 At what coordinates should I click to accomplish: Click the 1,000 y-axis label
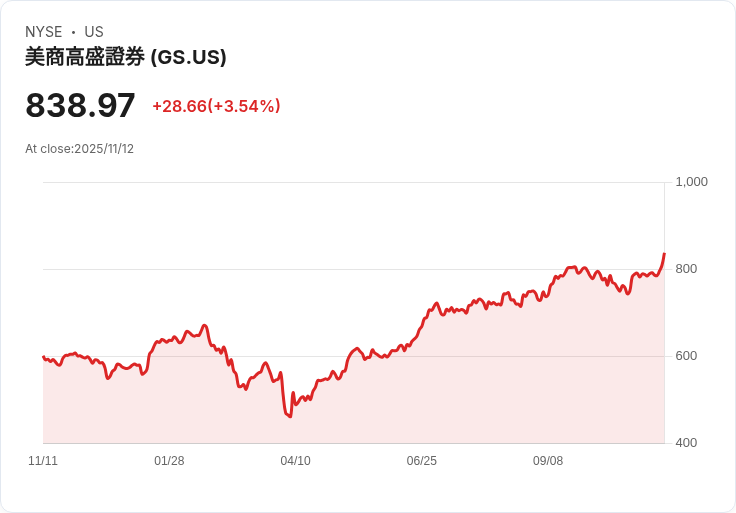[691, 182]
